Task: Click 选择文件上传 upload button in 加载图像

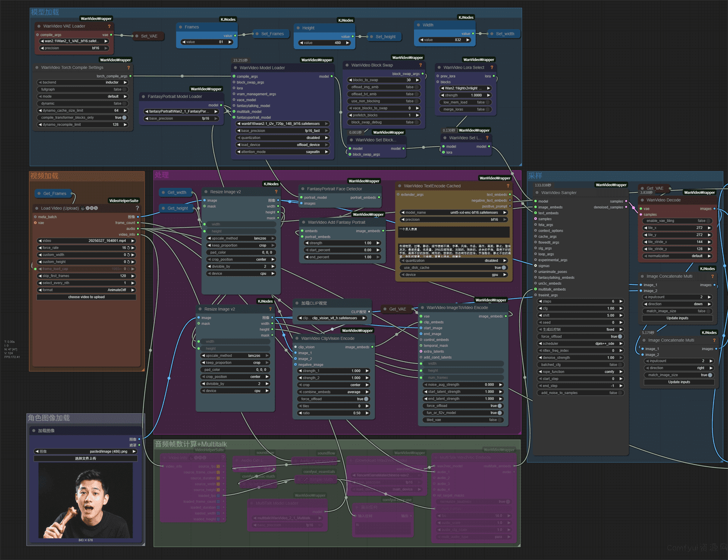Action: pos(85,458)
